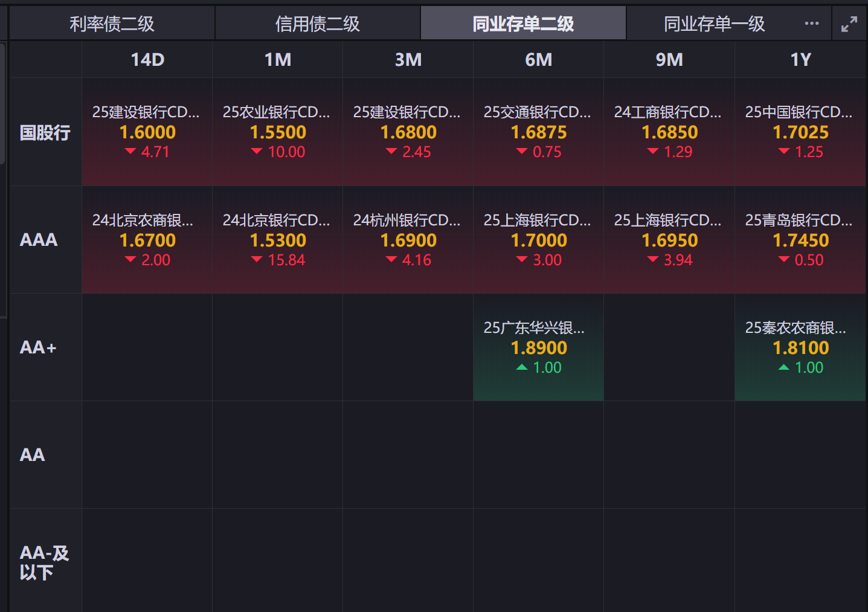Open the 同业存单一级 tab

(x=714, y=24)
